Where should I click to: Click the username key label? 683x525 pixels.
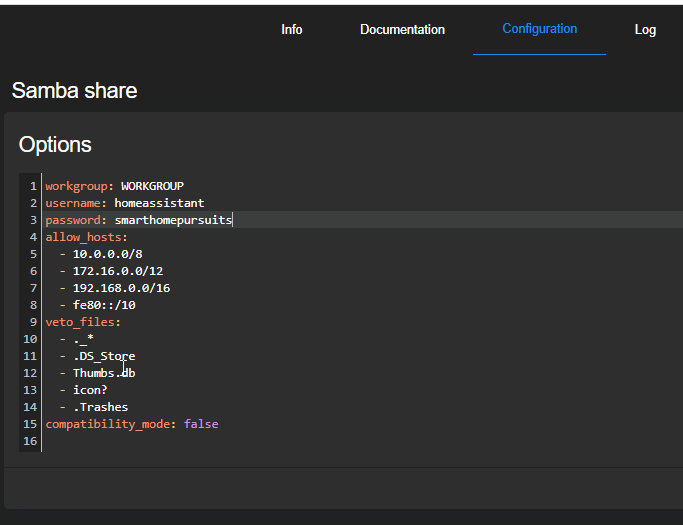pyautogui.click(x=76, y=203)
